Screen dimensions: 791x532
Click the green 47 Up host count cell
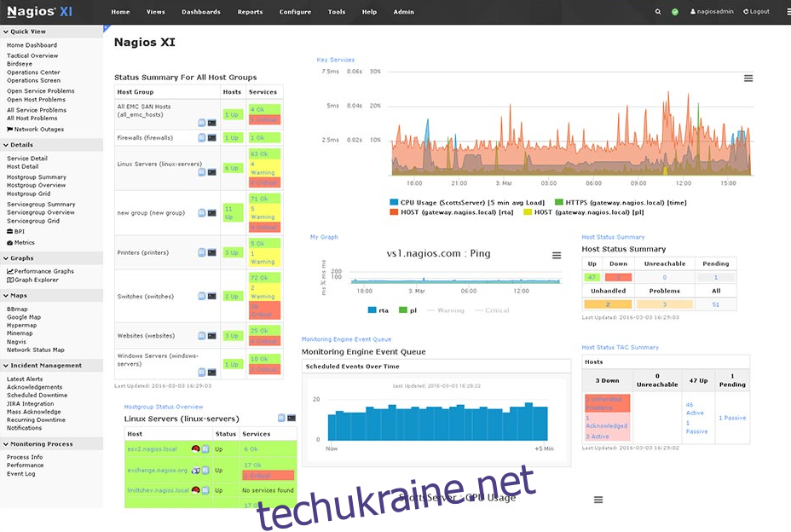click(592, 277)
